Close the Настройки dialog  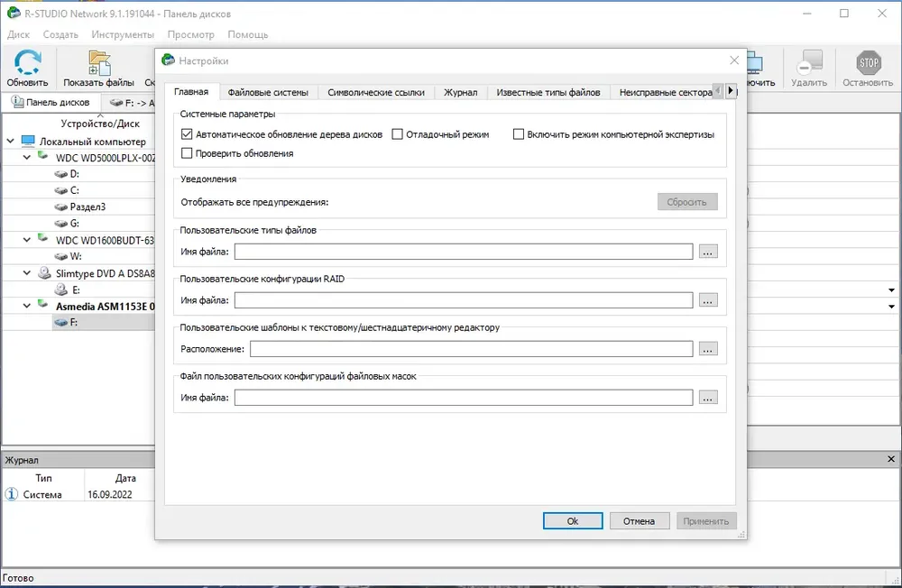734,60
